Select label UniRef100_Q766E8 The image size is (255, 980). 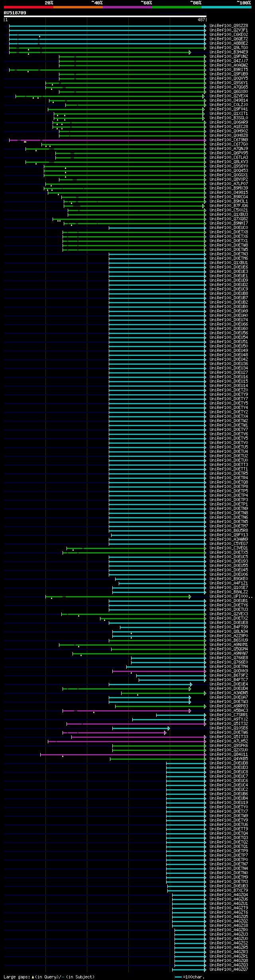tap(229, 658)
